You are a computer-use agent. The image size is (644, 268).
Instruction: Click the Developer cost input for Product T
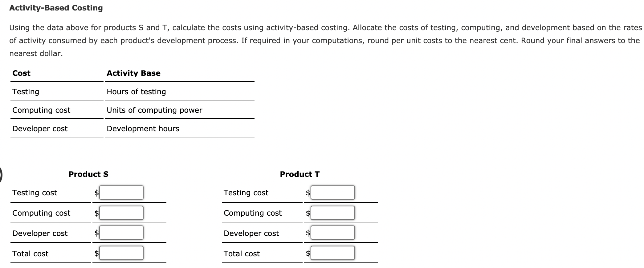click(x=332, y=233)
